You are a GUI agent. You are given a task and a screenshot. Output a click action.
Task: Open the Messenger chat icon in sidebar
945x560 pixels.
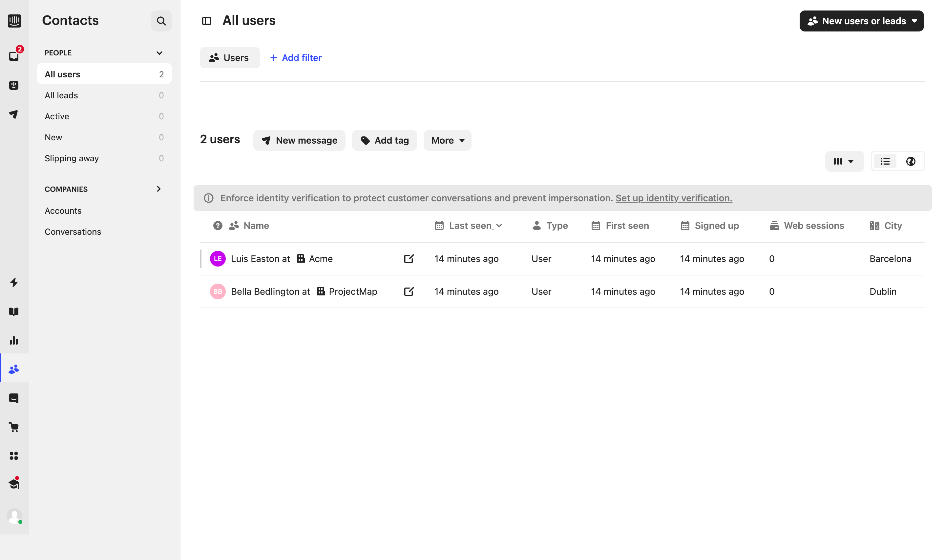14,398
